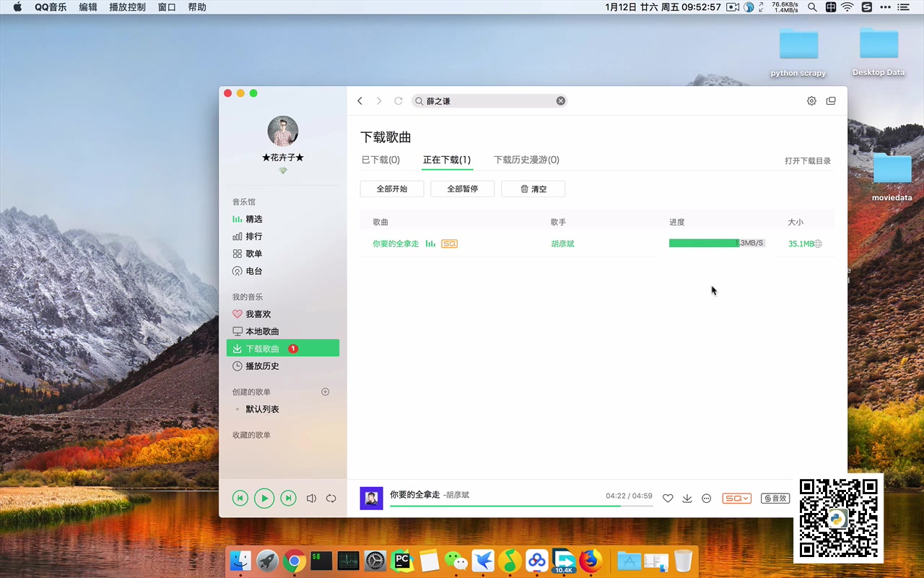Skip to the next track
This screenshot has height=578, width=924.
click(x=288, y=498)
